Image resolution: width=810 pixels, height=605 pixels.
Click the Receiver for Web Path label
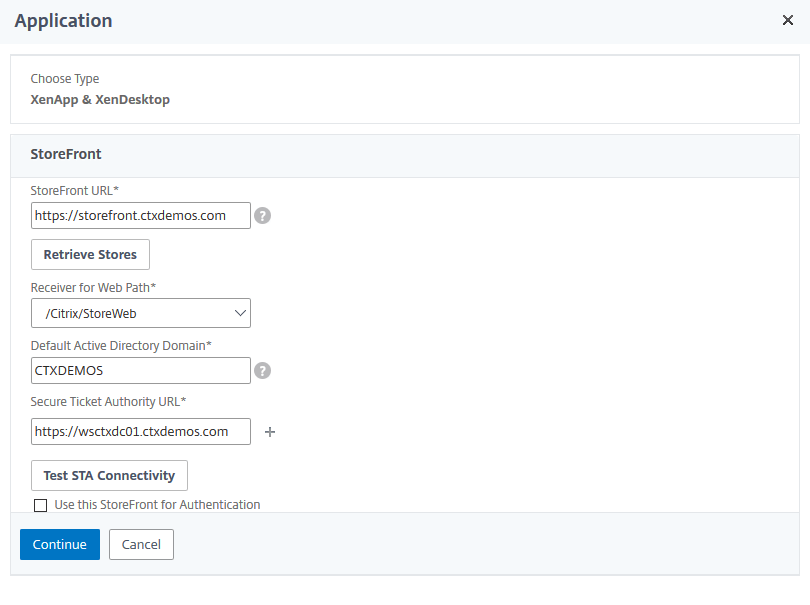click(x=90, y=287)
